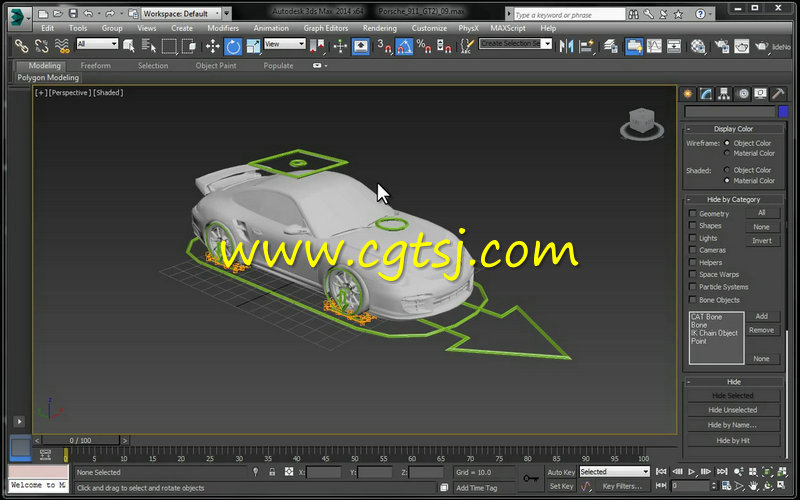
Task: Activate Bind to Space Warp tool
Action: coord(62,46)
